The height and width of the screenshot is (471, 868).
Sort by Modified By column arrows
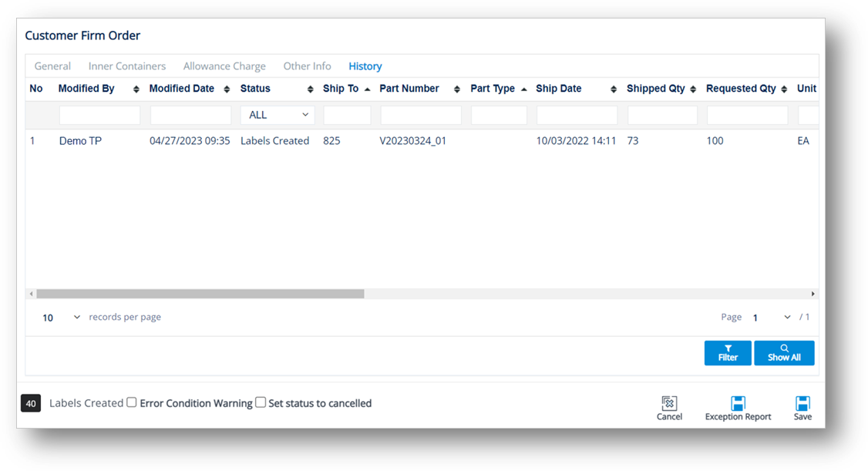point(136,89)
